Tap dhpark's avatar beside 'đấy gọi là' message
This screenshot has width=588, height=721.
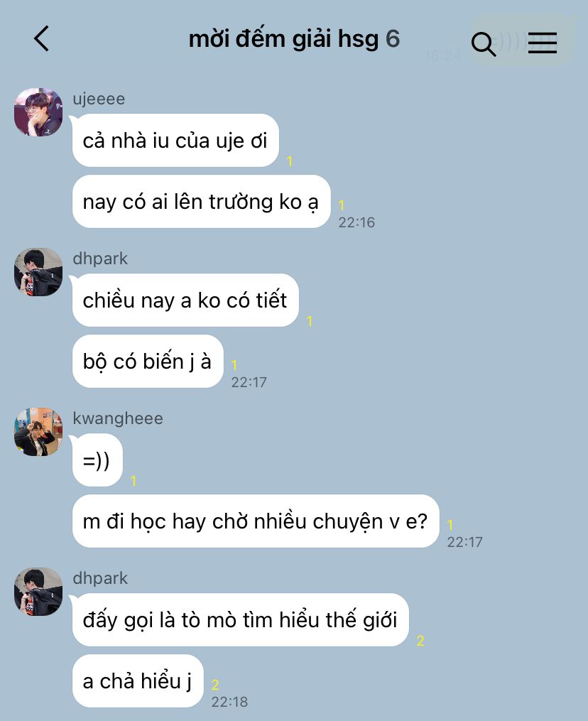pyautogui.click(x=38, y=591)
